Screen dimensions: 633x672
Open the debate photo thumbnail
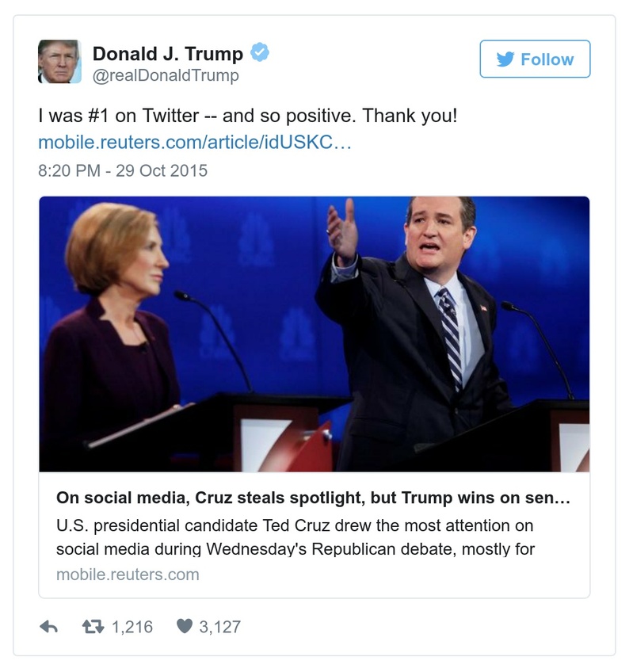[x=317, y=333]
